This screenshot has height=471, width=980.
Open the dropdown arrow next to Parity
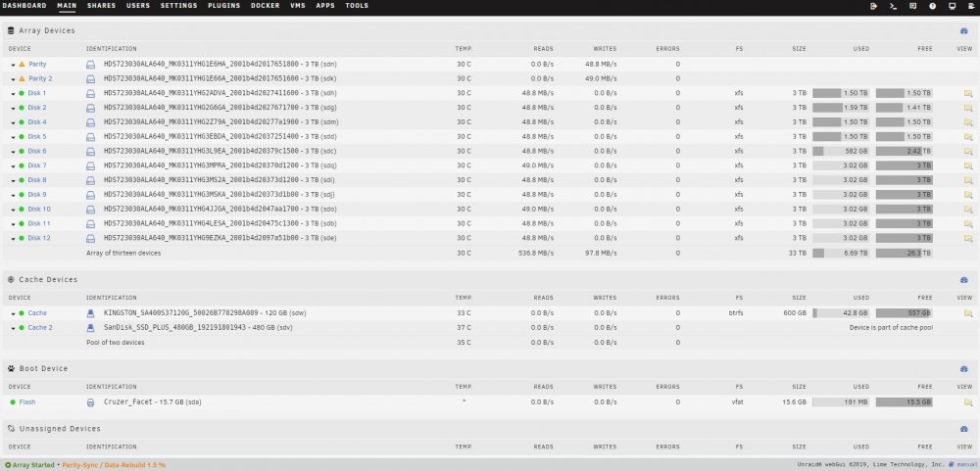pyautogui.click(x=13, y=65)
